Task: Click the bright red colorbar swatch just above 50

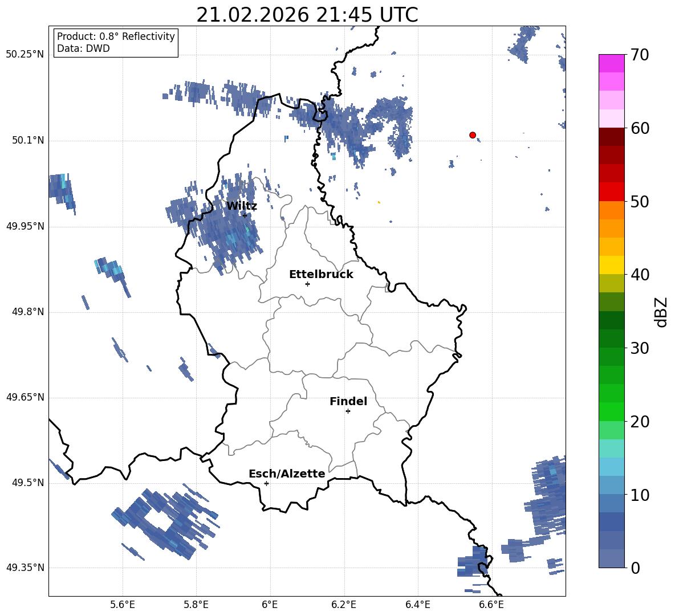Action: tap(611, 192)
